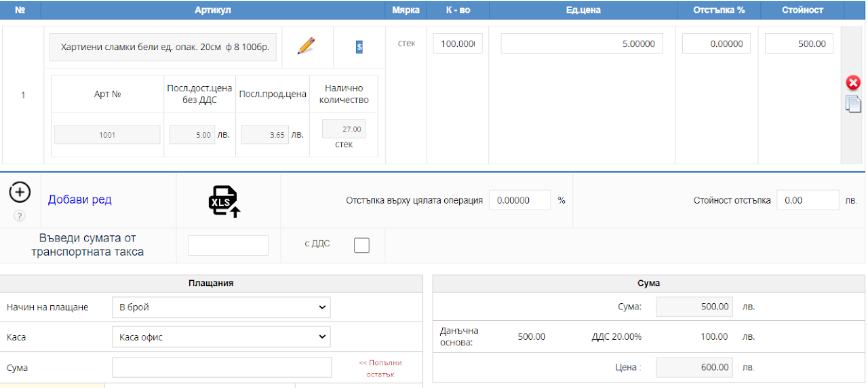Click the № column header
The height and width of the screenshot is (388, 868).
coord(20,10)
